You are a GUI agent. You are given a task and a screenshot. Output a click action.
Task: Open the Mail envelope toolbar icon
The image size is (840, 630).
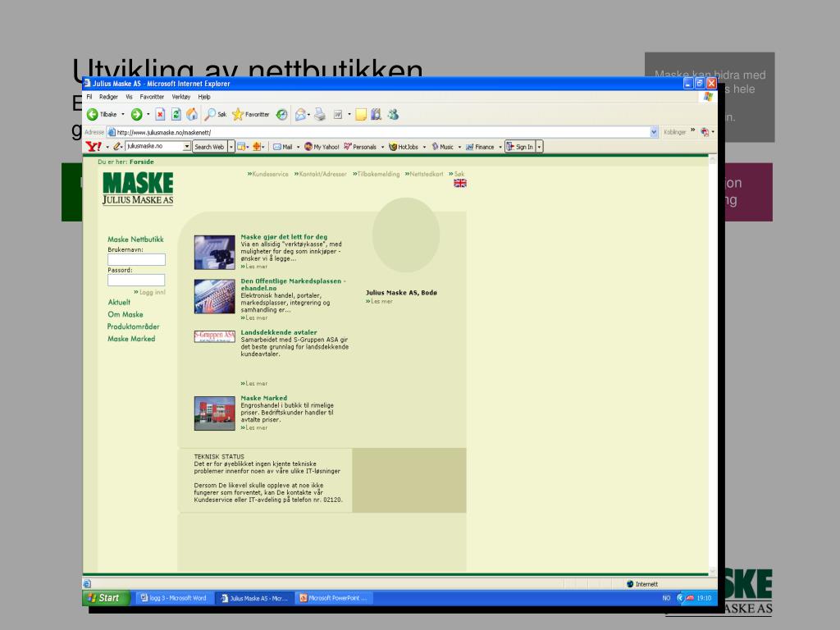click(300, 115)
